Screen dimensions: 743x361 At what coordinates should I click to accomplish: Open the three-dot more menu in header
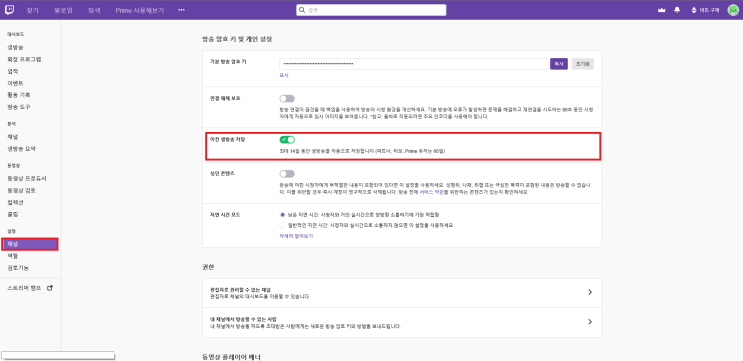tap(181, 10)
